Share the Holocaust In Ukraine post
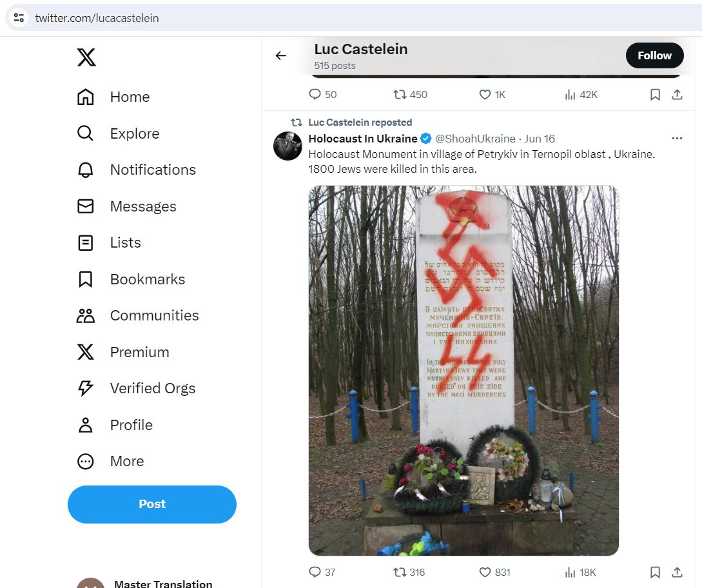This screenshot has height=588, width=702. (677, 572)
